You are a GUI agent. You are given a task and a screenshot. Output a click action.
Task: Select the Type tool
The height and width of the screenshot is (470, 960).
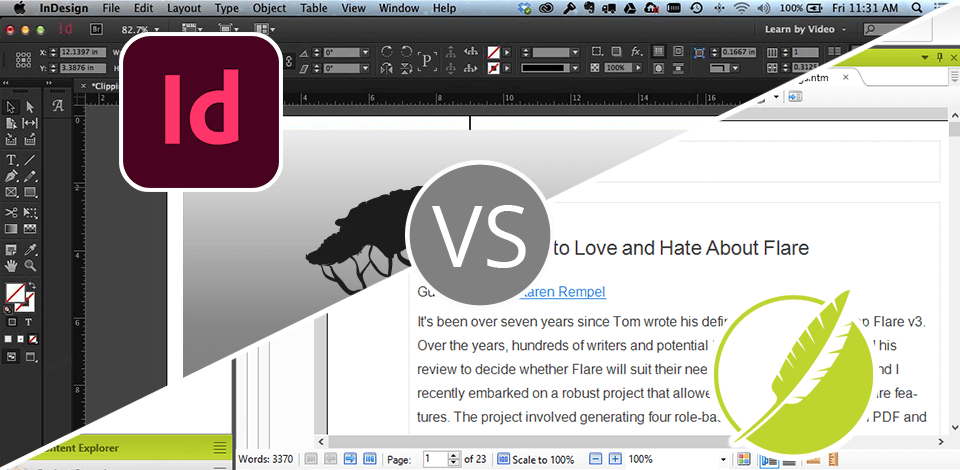pos(11,160)
